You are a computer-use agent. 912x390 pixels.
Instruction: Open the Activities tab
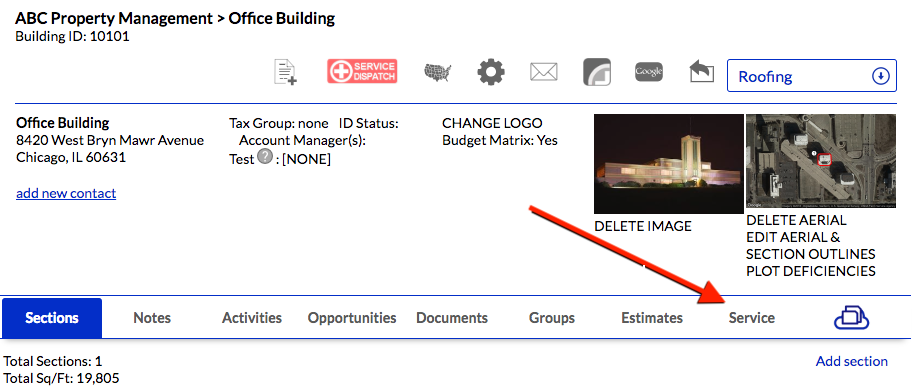point(252,318)
